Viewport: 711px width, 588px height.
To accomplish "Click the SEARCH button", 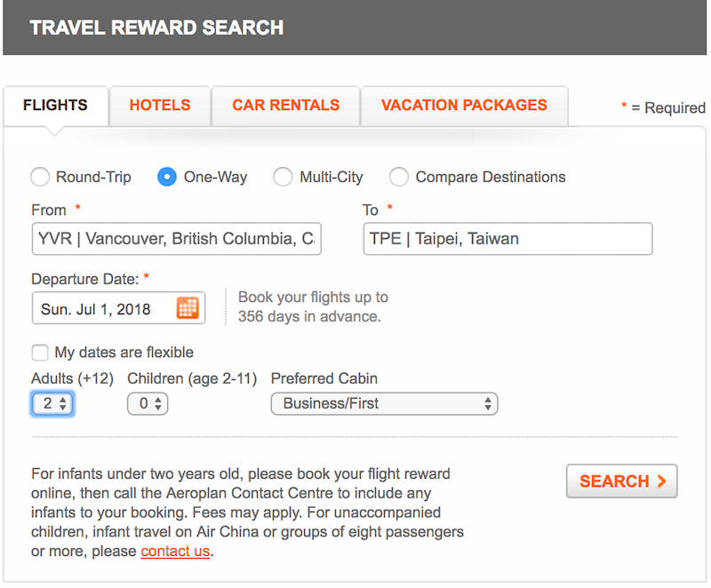I will click(x=621, y=481).
